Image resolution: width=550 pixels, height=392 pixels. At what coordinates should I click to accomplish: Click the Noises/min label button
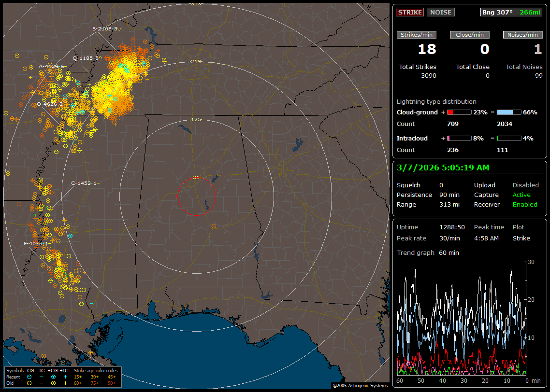coord(522,35)
